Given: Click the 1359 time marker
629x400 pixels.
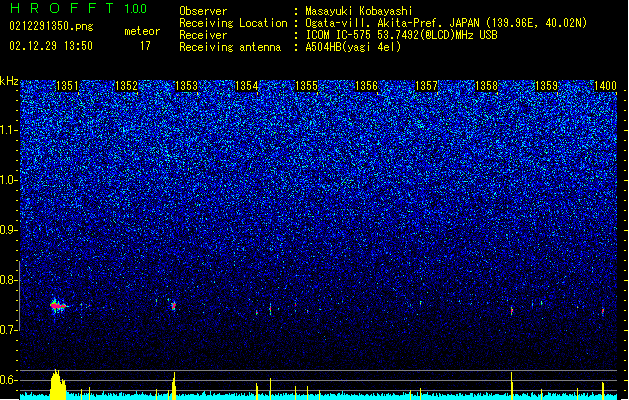Looking at the screenshot, I should pos(546,86).
